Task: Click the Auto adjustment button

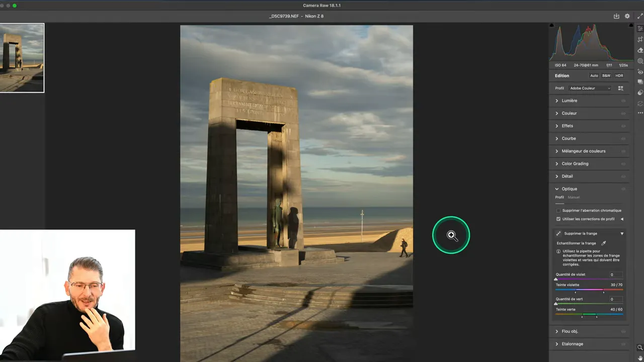Action: click(x=594, y=75)
